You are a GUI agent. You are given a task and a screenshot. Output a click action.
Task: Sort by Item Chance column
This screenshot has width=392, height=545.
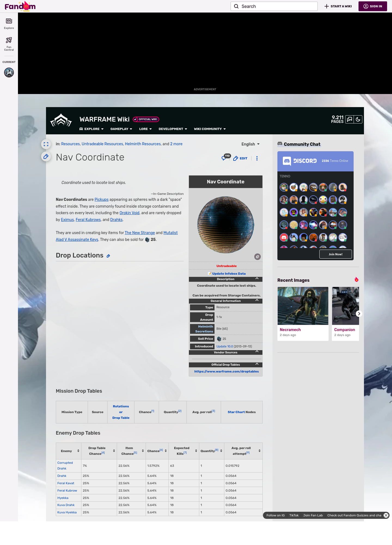[x=143, y=451]
